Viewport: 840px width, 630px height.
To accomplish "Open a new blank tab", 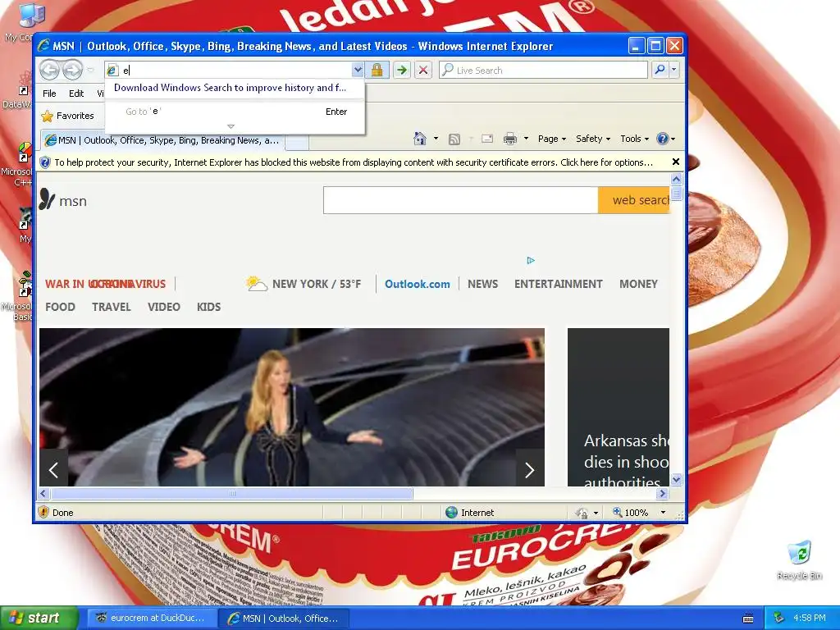I will click(296, 141).
